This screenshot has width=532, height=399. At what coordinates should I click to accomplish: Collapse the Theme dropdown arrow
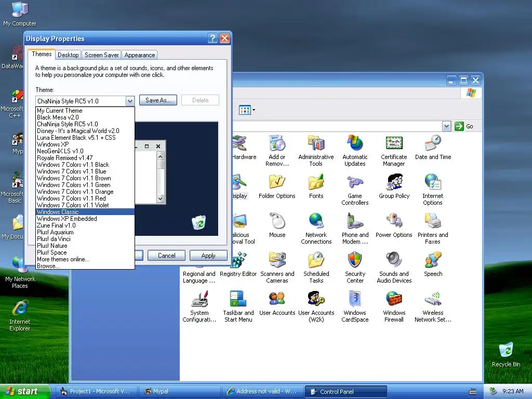coord(130,101)
